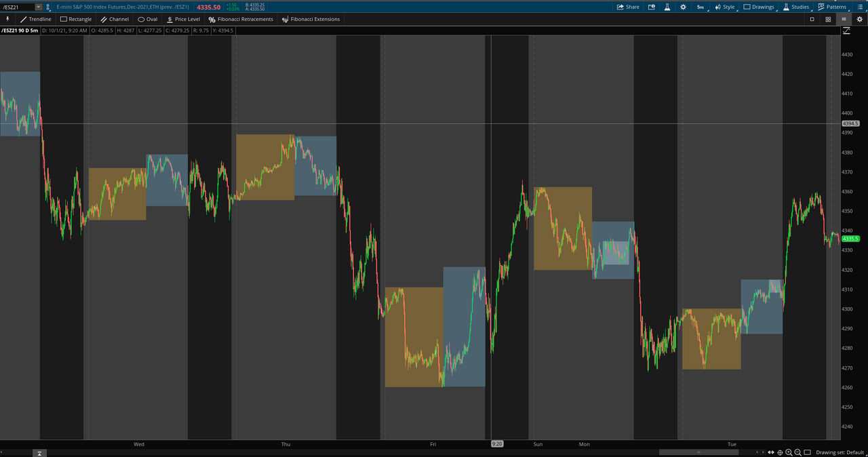Open the /ESZ21 symbol dropdown
Viewport: 868px width, 457px height.
[38, 7]
